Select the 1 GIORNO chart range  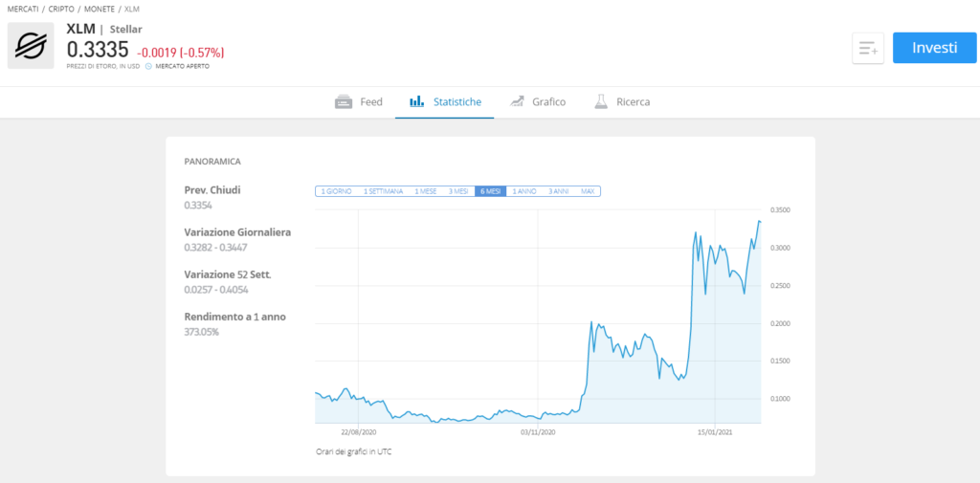coord(336,191)
